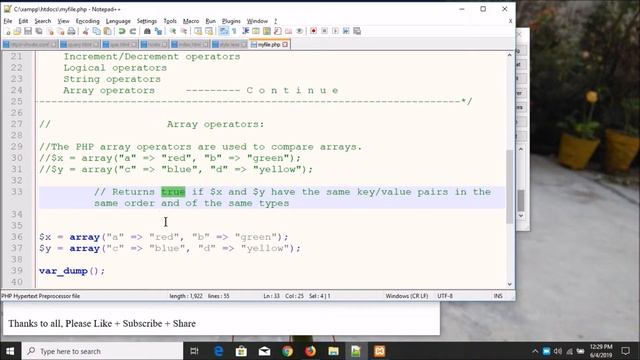Toggle file monitoring with the eye icon
The width and height of the screenshot is (640, 360).
300,31
